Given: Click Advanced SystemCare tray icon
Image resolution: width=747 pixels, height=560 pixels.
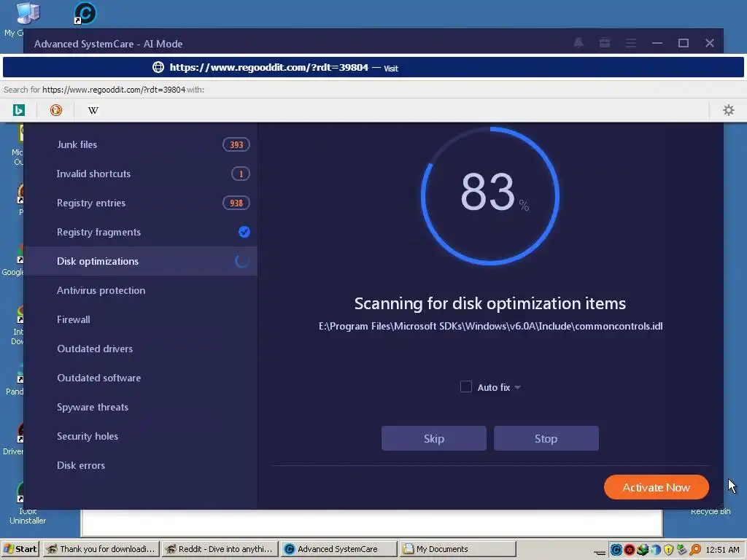Looking at the screenshot, I should click(616, 550).
